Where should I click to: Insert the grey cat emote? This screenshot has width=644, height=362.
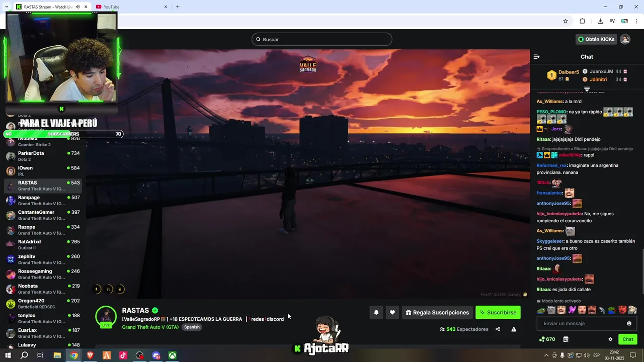pyautogui.click(x=551, y=310)
